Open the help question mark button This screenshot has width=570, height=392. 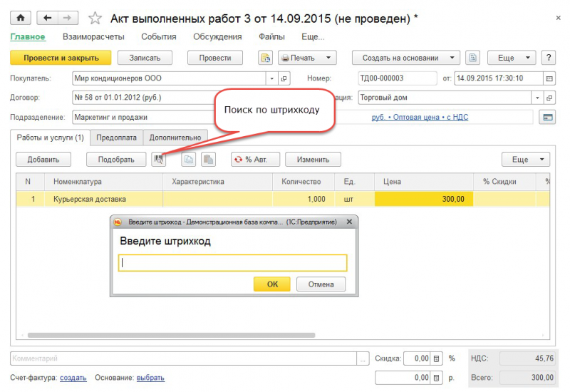548,58
